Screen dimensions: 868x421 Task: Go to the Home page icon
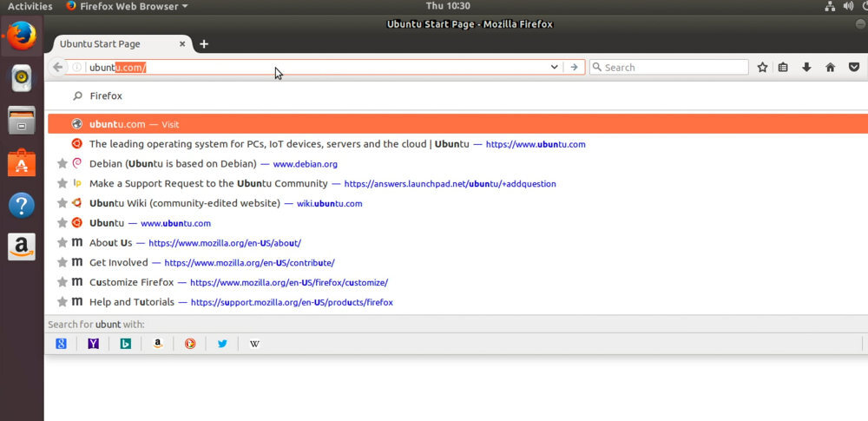point(831,67)
